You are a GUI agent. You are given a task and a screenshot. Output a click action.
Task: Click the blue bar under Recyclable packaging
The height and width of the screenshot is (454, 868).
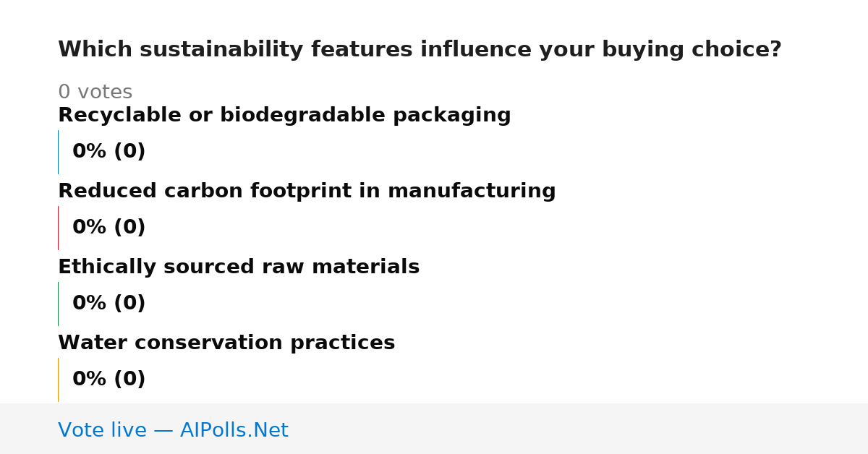[x=58, y=152]
